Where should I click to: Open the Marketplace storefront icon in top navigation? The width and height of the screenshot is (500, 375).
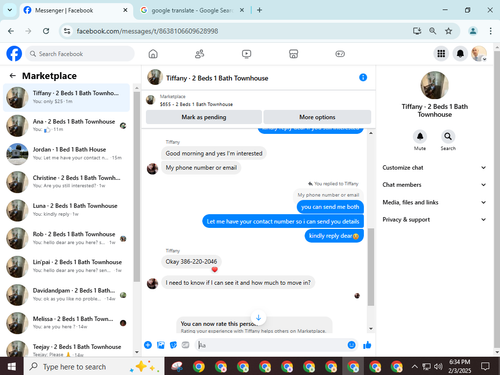[293, 54]
